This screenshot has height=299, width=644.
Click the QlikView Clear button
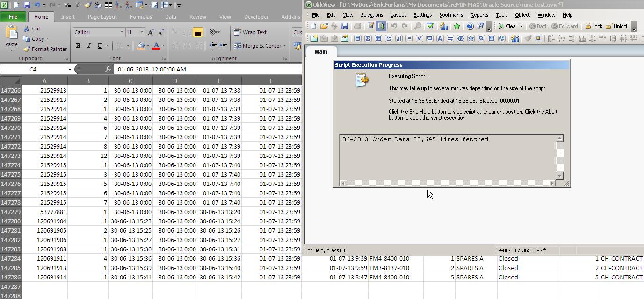[508, 26]
